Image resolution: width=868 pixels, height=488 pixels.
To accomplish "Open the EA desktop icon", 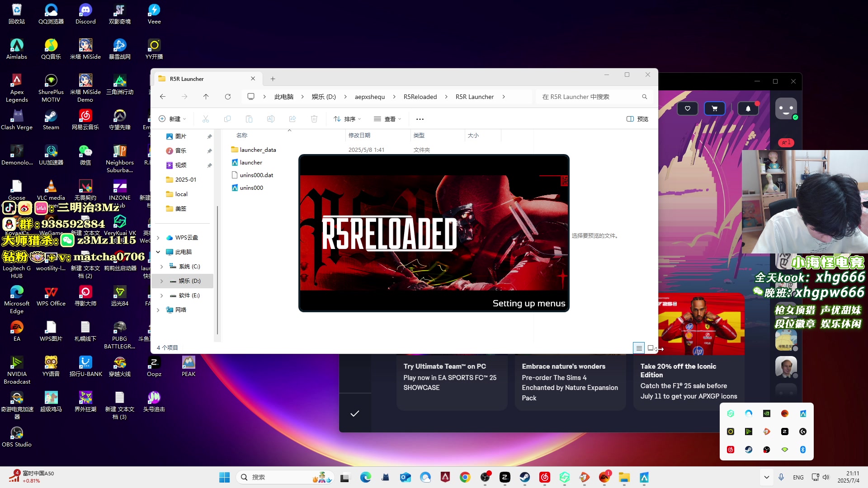I will click(x=17, y=331).
